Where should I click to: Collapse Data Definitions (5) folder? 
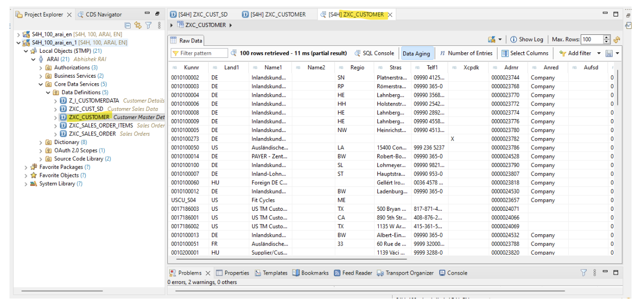click(x=48, y=92)
